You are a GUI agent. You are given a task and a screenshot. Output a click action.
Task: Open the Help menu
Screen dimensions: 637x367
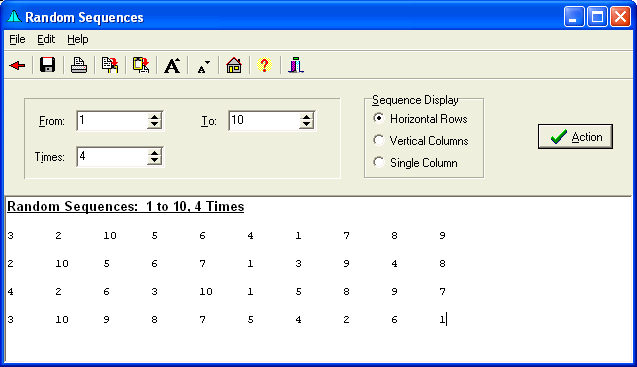click(78, 39)
